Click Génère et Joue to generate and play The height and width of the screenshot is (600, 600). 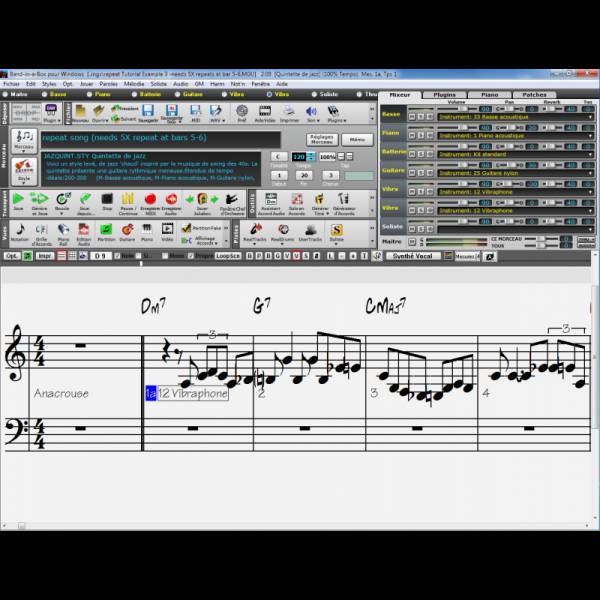point(39,202)
